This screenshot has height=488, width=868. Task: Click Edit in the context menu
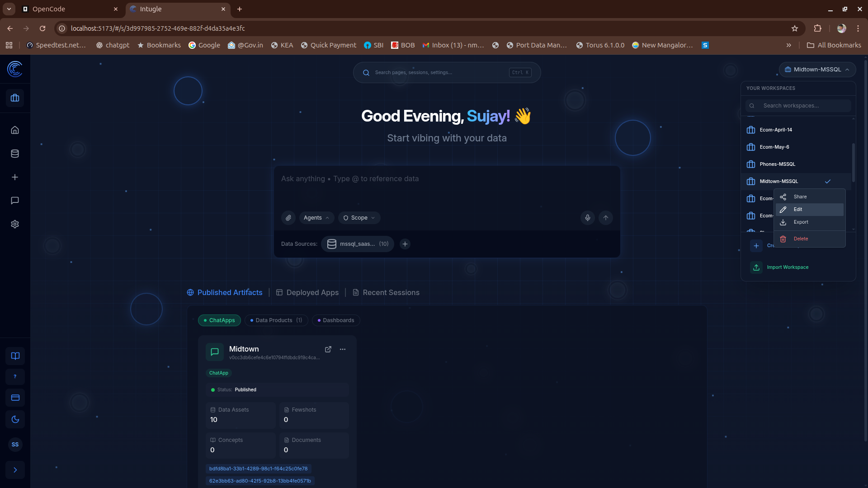[810, 210]
